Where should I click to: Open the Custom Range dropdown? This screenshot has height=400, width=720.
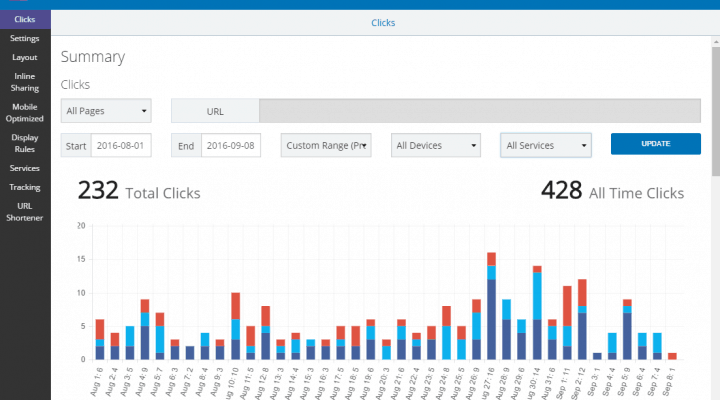coord(326,145)
